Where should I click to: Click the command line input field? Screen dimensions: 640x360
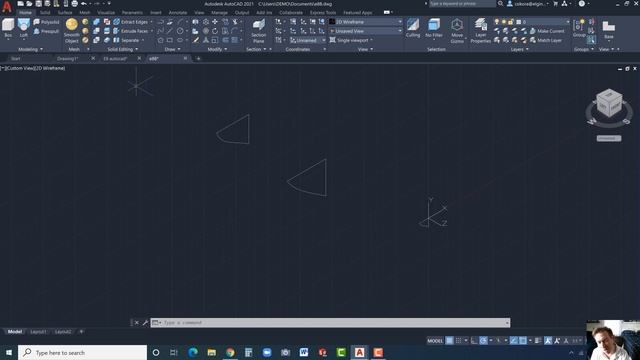click(330, 323)
